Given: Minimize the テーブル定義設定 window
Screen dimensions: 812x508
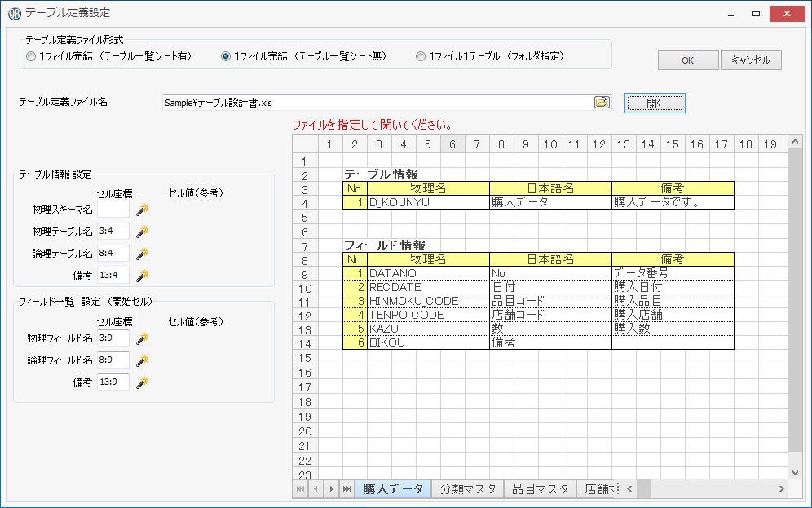Looking at the screenshot, I should point(730,14).
